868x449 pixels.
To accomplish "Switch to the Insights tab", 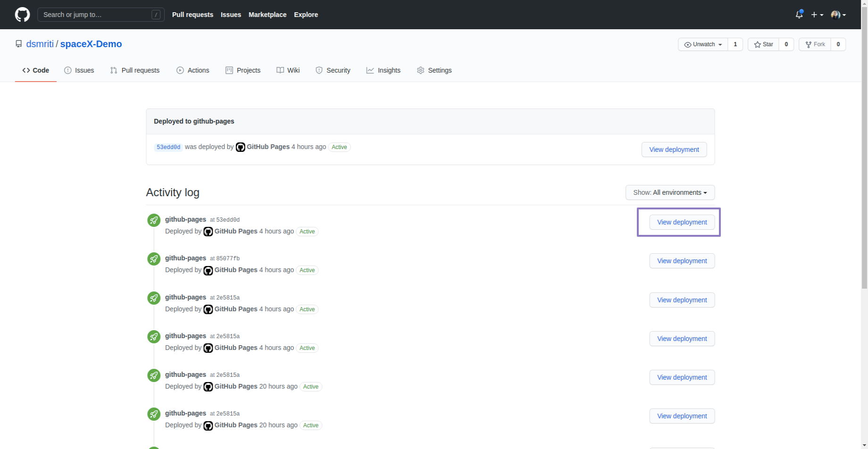I will (x=384, y=70).
